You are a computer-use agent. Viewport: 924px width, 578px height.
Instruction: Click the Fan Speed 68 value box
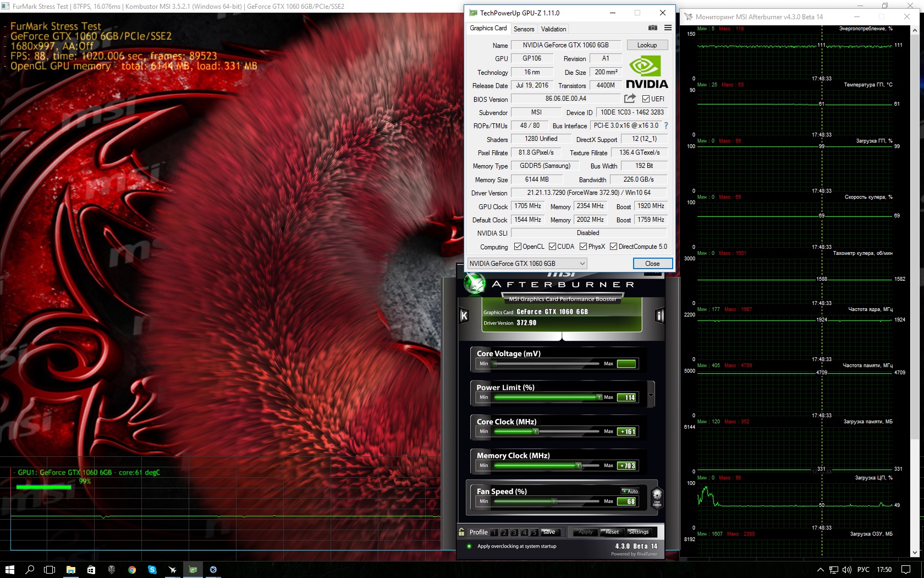(626, 501)
